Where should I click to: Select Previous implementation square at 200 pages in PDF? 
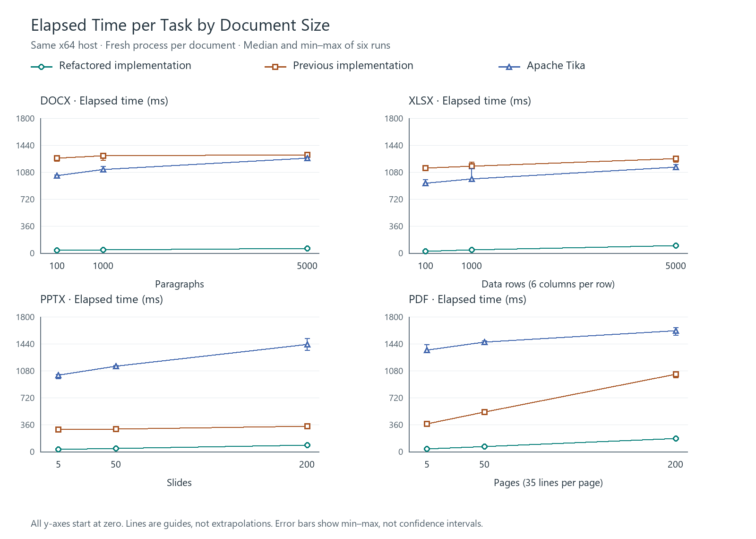(x=676, y=374)
